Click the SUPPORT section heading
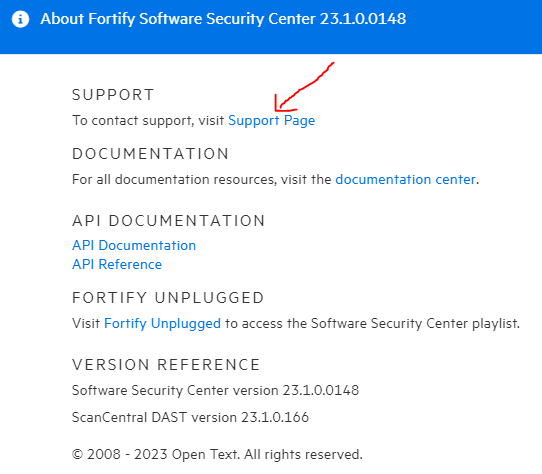 click(113, 95)
